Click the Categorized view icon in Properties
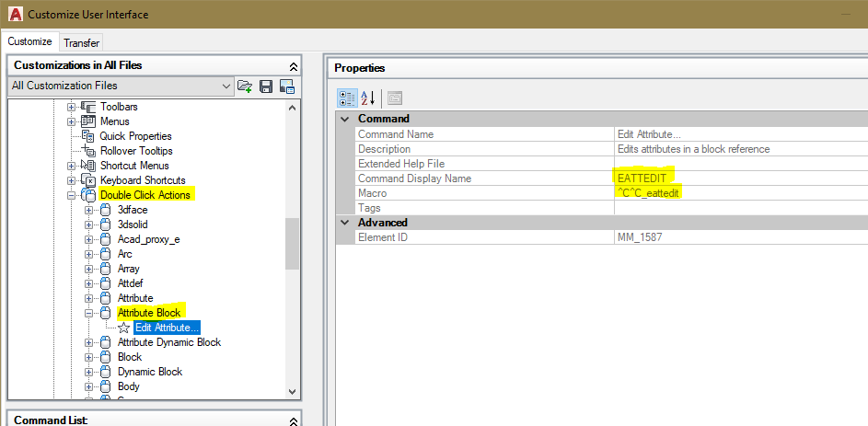 coord(346,98)
